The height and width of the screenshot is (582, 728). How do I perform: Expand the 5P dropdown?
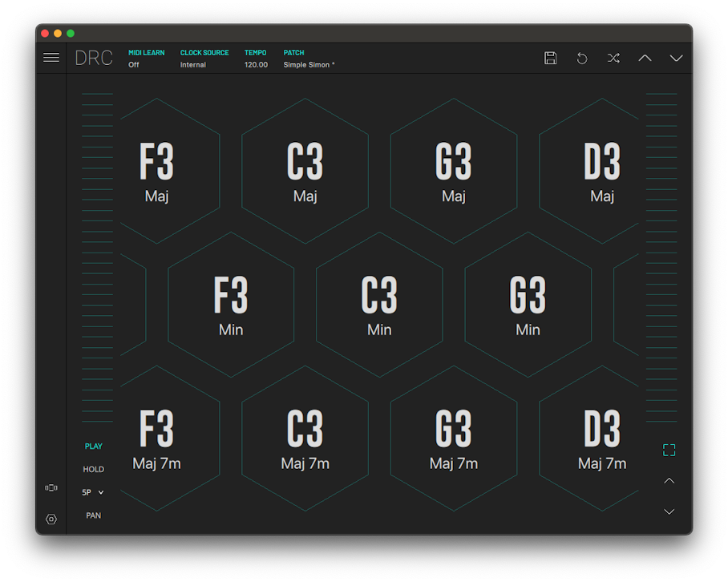pos(94,492)
